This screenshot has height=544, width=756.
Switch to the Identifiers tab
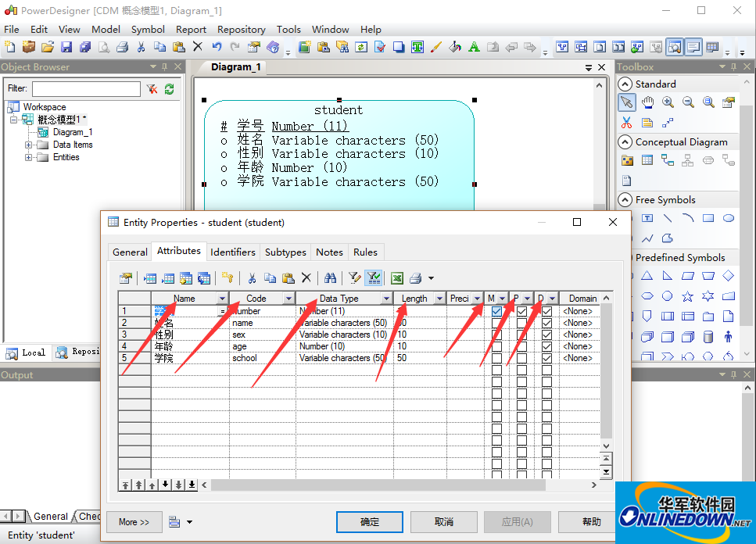pyautogui.click(x=233, y=252)
